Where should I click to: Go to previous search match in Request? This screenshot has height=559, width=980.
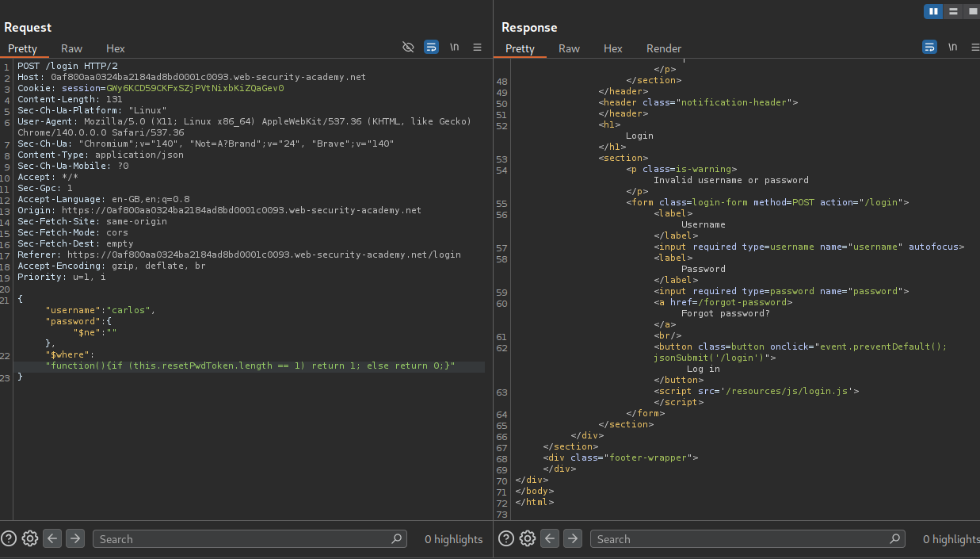point(52,538)
